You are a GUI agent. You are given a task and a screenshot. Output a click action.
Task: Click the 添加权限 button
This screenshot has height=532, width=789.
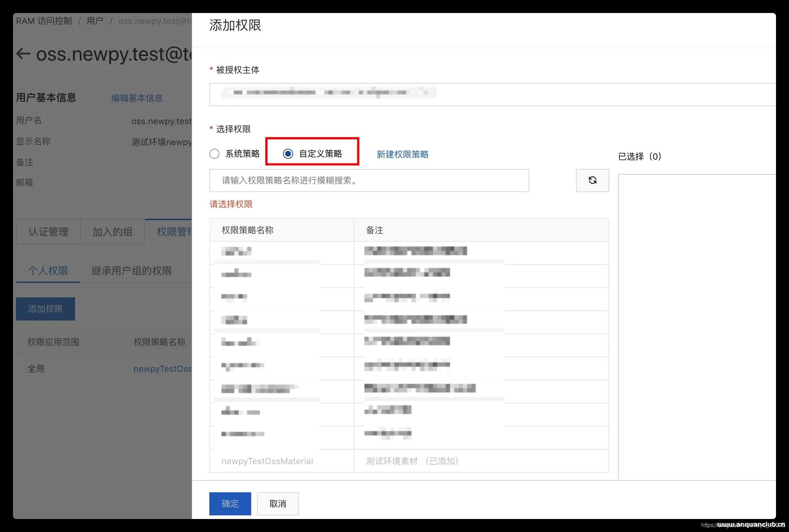(x=45, y=309)
